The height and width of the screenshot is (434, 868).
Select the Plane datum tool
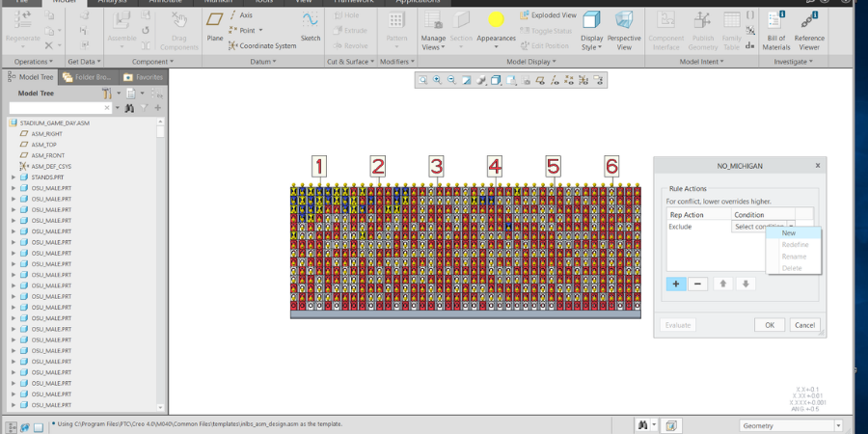[x=215, y=27]
